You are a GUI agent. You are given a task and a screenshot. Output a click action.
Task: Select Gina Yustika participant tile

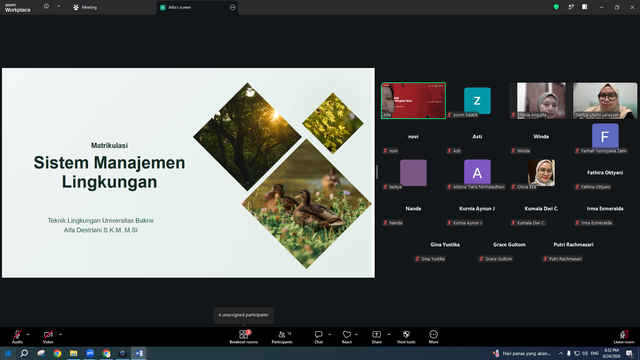point(445,244)
